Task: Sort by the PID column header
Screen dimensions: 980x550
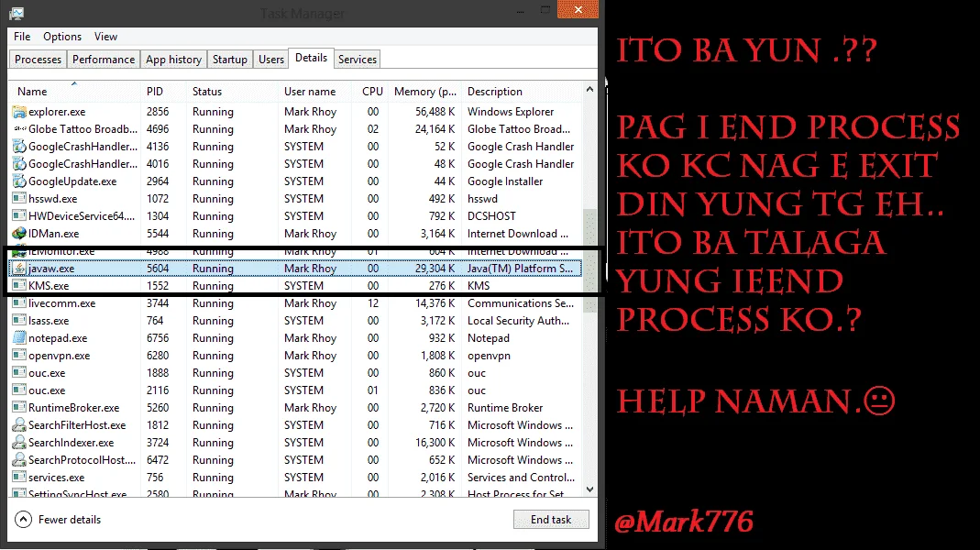Action: (x=164, y=92)
